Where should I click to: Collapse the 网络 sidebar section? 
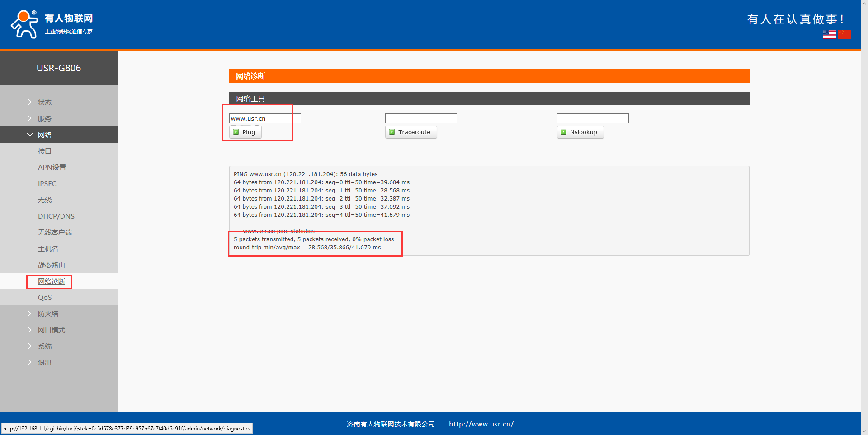[44, 135]
